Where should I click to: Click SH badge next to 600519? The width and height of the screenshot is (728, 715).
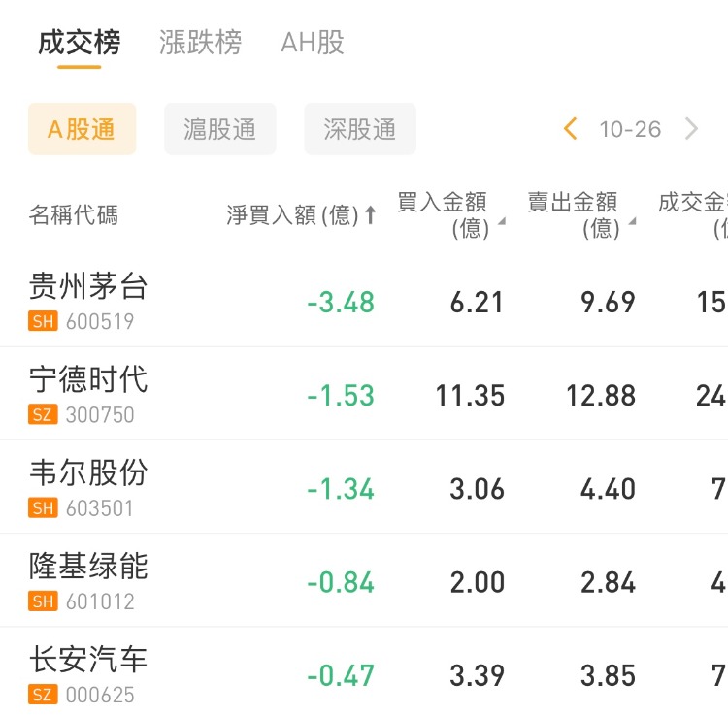[x=43, y=321]
